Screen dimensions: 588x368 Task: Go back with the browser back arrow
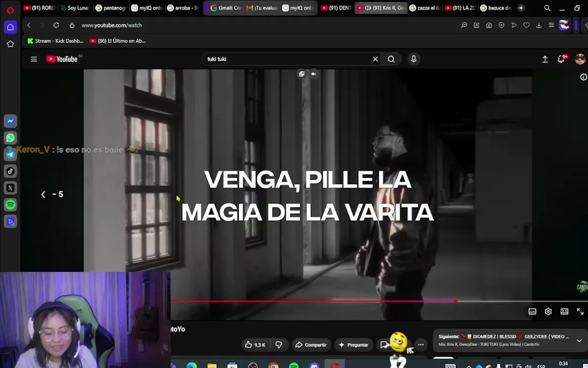[29, 25]
